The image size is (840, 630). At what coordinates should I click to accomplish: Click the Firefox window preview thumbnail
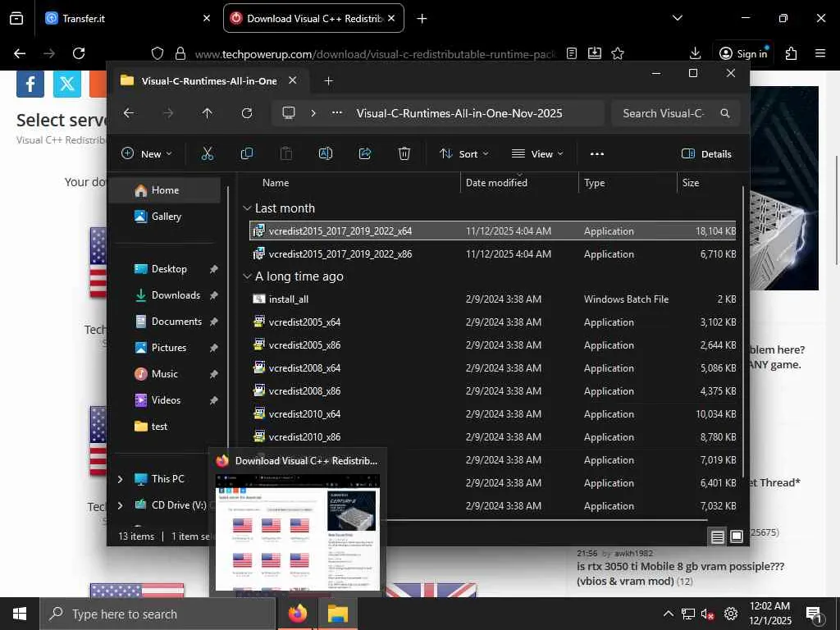click(x=297, y=532)
